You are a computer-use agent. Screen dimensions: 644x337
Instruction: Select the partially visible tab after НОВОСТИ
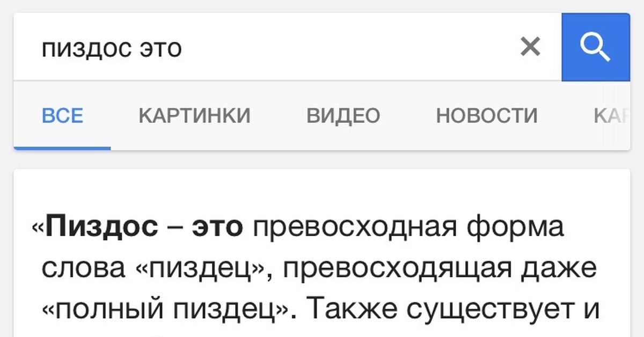pos(611,115)
